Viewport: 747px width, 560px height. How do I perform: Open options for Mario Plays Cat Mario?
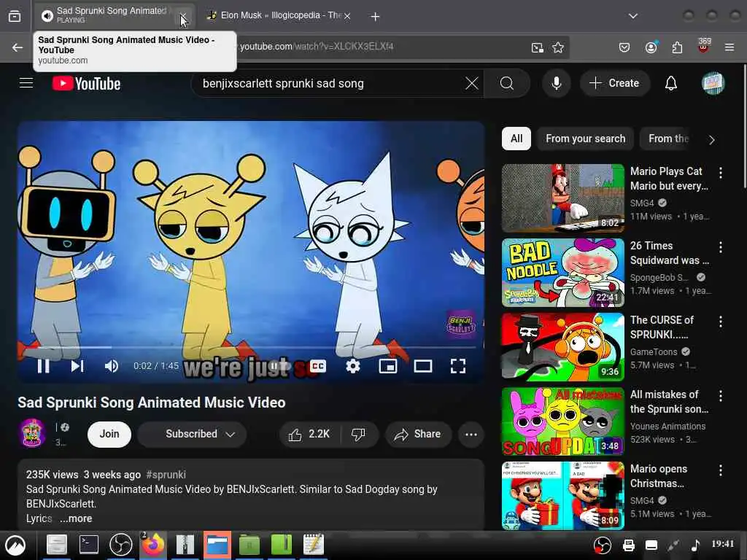pyautogui.click(x=720, y=172)
